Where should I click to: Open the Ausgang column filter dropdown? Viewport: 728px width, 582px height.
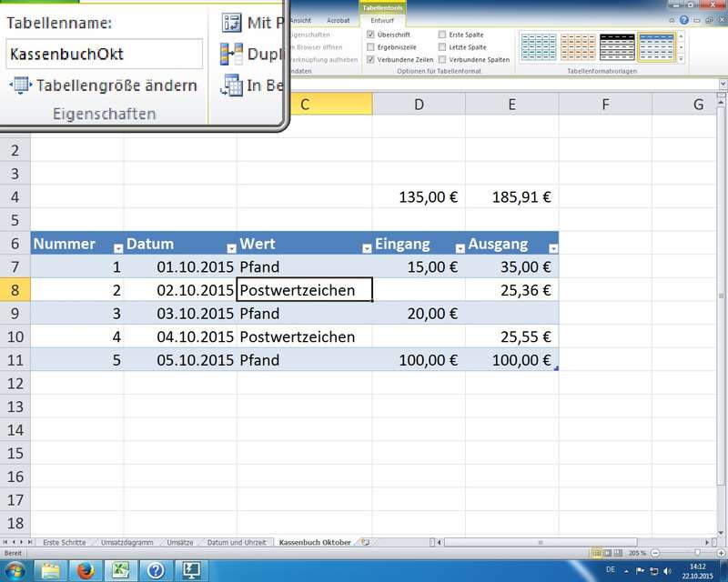(553, 249)
